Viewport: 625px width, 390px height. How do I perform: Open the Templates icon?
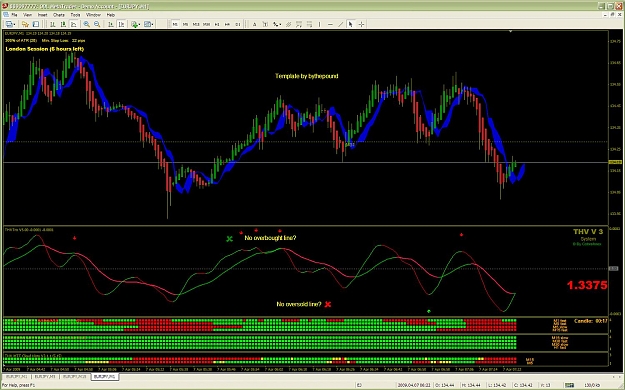tap(147, 24)
